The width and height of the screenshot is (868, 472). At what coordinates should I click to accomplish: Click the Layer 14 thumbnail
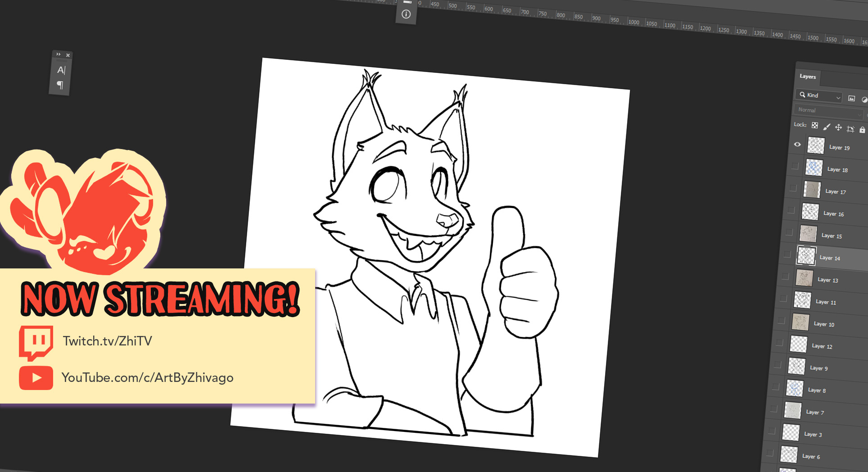(x=806, y=256)
